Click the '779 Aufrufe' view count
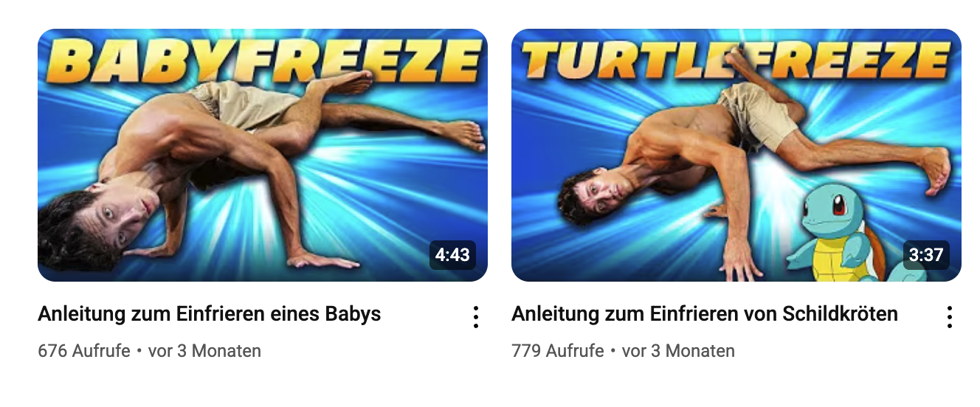 tap(558, 351)
